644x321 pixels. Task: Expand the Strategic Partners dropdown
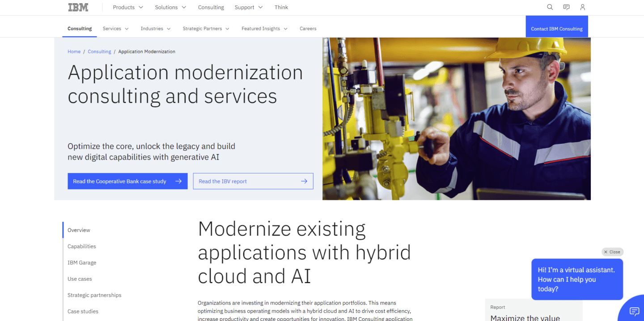point(206,29)
